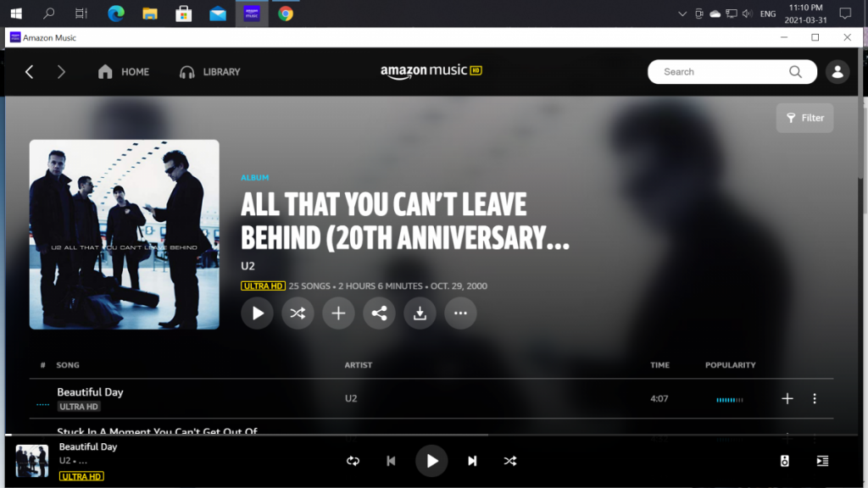The width and height of the screenshot is (868, 488).
Task: Open Mail app from taskbar
Action: 218,14
